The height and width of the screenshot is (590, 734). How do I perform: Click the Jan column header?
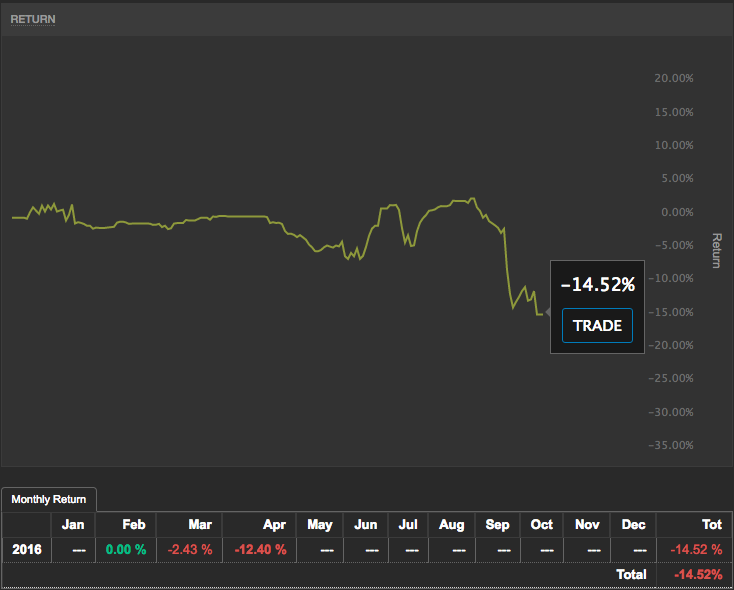(x=73, y=524)
